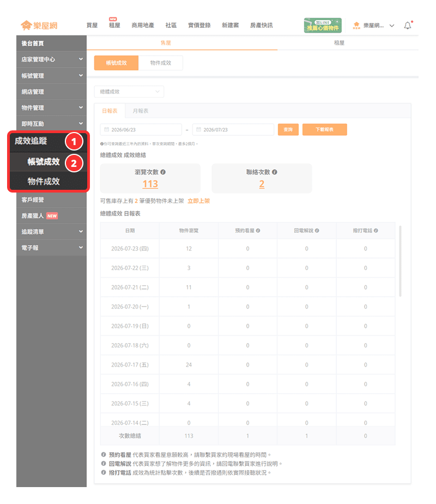Image resolution: width=436 pixels, height=504 pixels.
Task: Click info icon beside 聯絡次數
Action: pyautogui.click(x=275, y=172)
